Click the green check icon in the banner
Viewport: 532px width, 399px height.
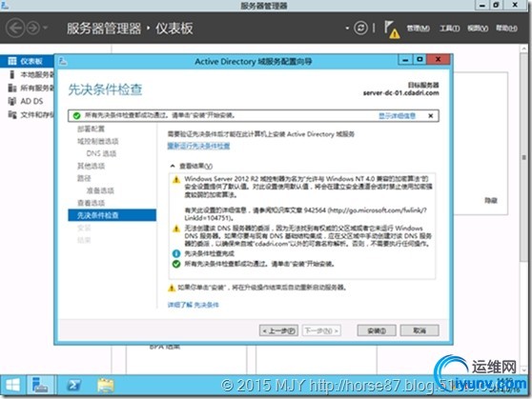[x=76, y=116]
